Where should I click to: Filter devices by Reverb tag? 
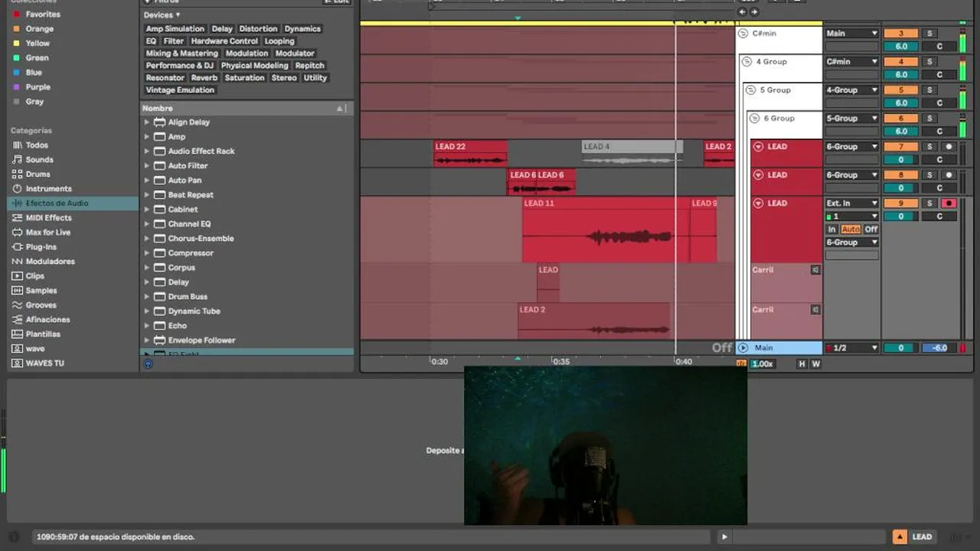(204, 77)
